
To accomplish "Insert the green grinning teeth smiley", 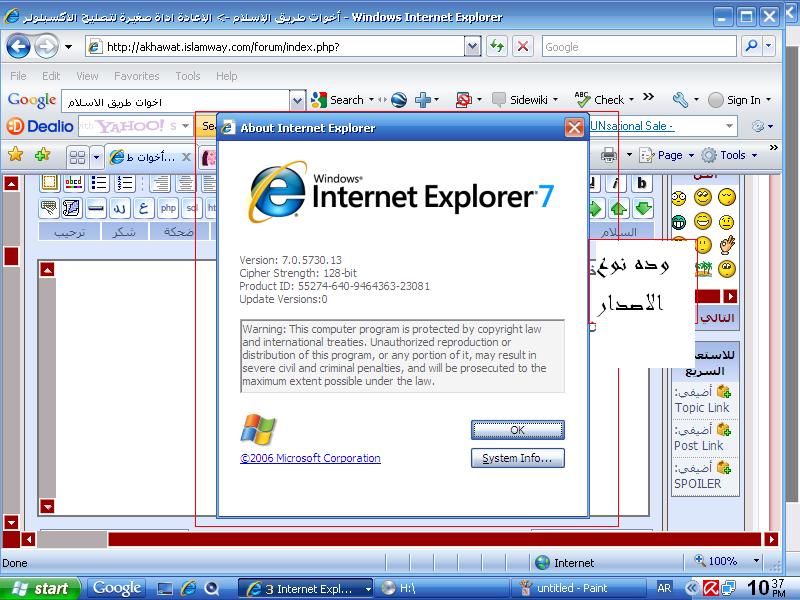I will click(x=679, y=222).
